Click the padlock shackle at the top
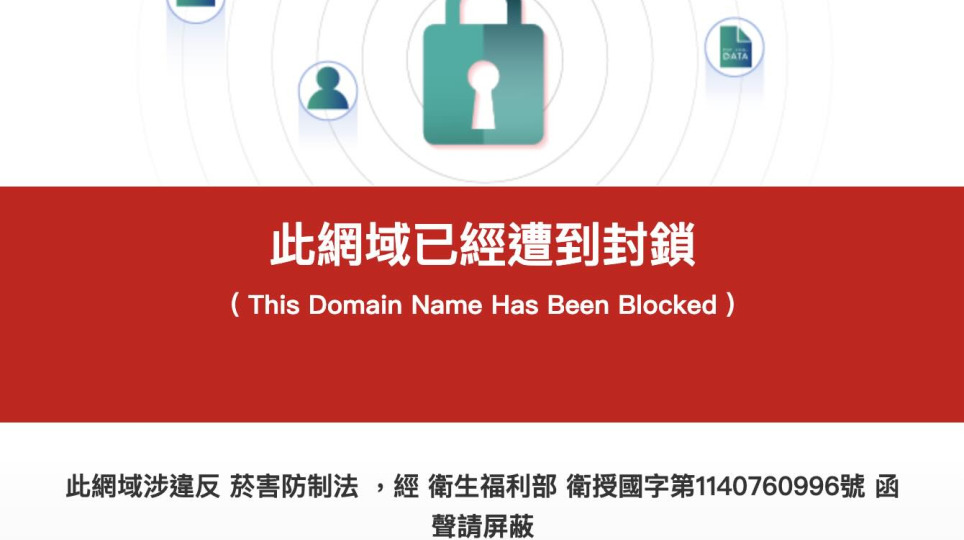 click(x=484, y=12)
